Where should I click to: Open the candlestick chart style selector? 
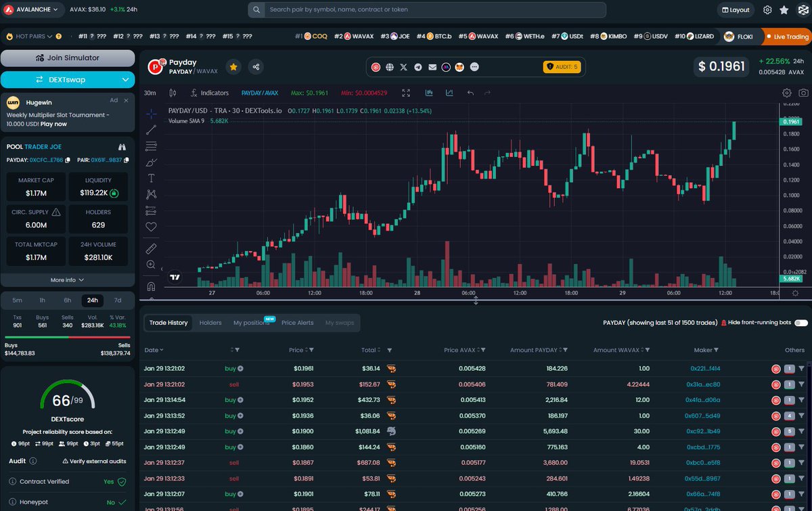pyautogui.click(x=173, y=93)
